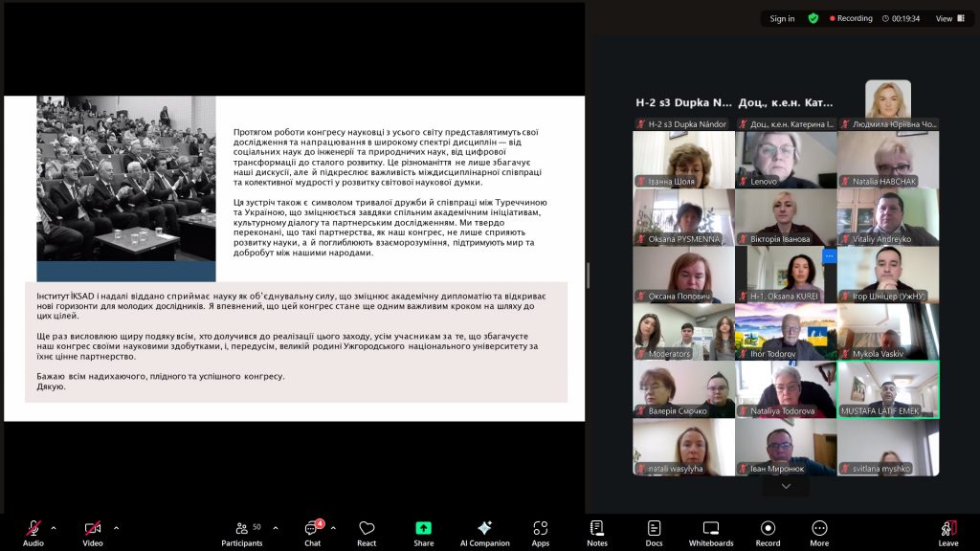This screenshot has width=980, height=551.
Task: Click the green Share screen icon
Action: (423, 528)
